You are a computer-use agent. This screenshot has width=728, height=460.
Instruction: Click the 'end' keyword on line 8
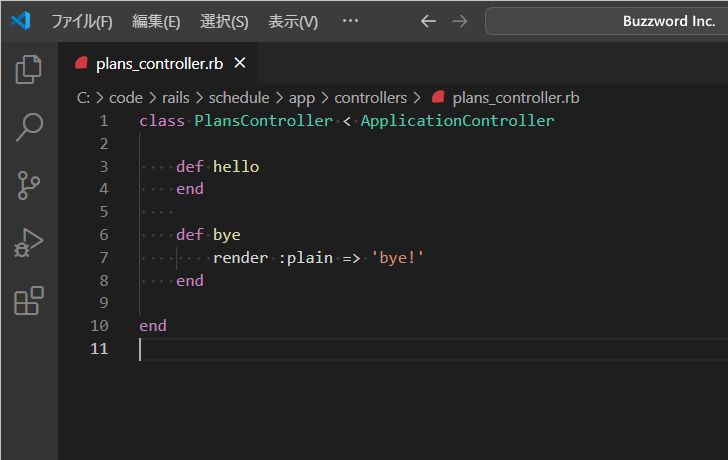pyautogui.click(x=189, y=280)
